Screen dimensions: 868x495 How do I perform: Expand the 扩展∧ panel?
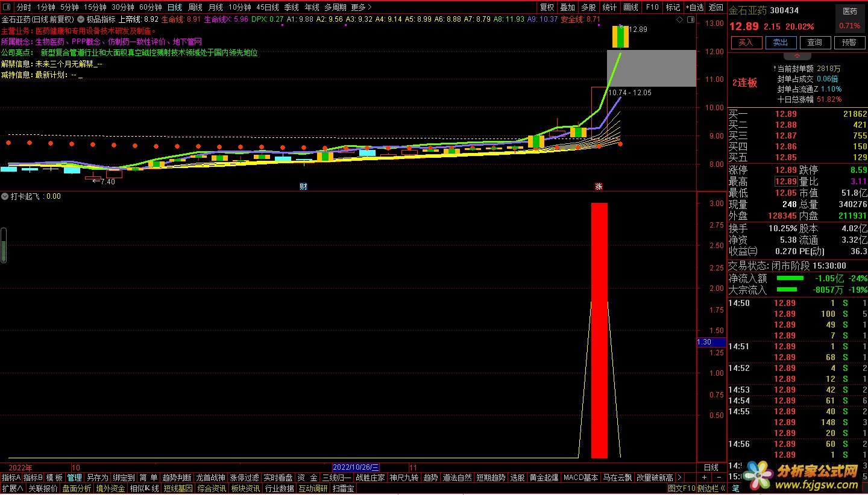point(13,488)
